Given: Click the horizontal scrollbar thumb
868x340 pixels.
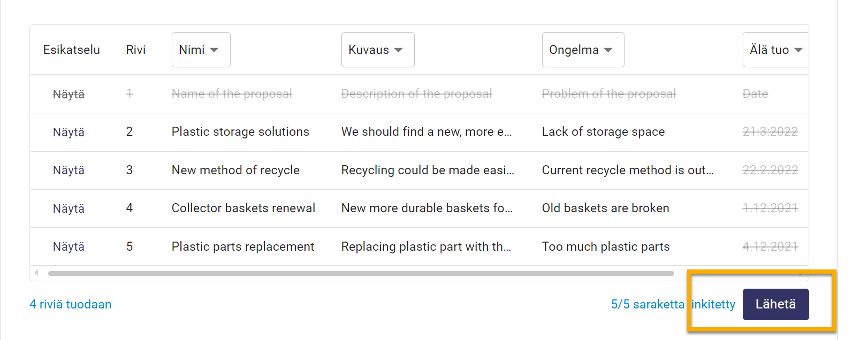Looking at the screenshot, I should 361,273.
